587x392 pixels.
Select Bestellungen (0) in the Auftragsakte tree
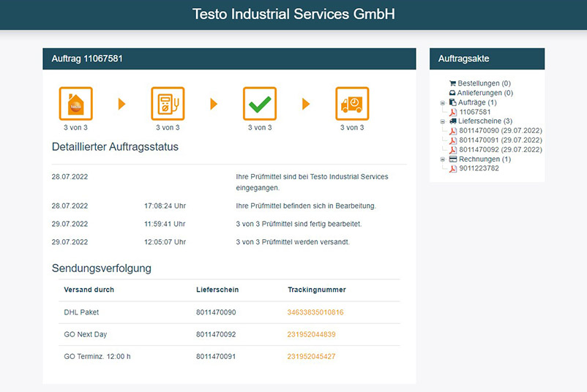click(484, 83)
